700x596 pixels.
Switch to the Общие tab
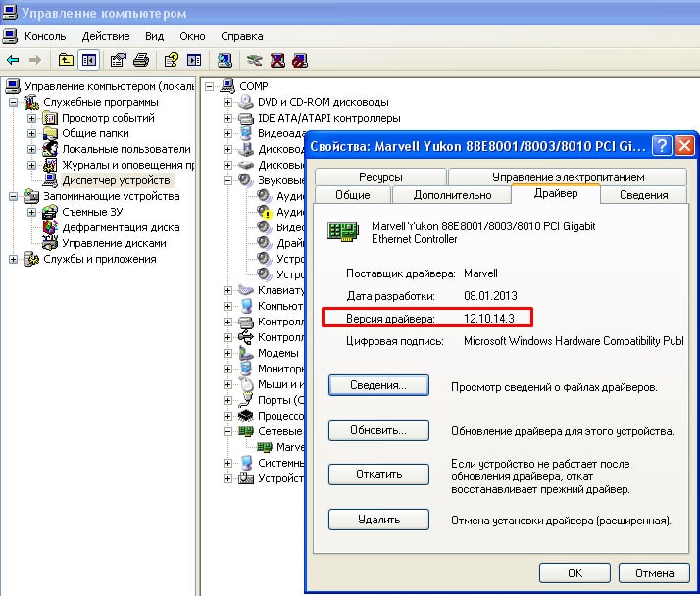[352, 194]
